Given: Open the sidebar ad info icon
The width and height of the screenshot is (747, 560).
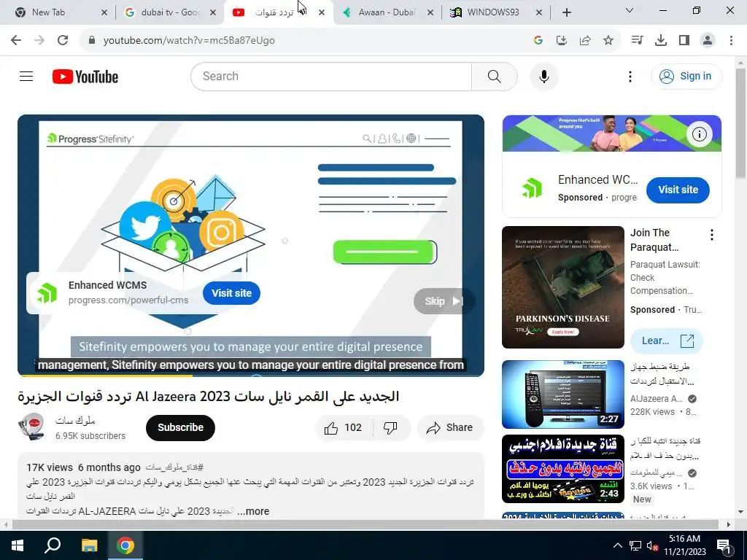Looking at the screenshot, I should (x=699, y=134).
